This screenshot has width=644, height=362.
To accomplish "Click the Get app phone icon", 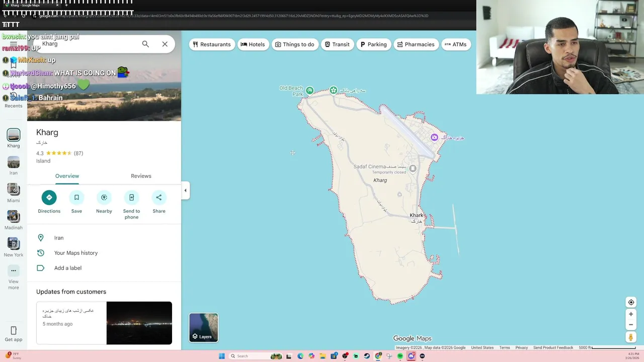I will (14, 330).
